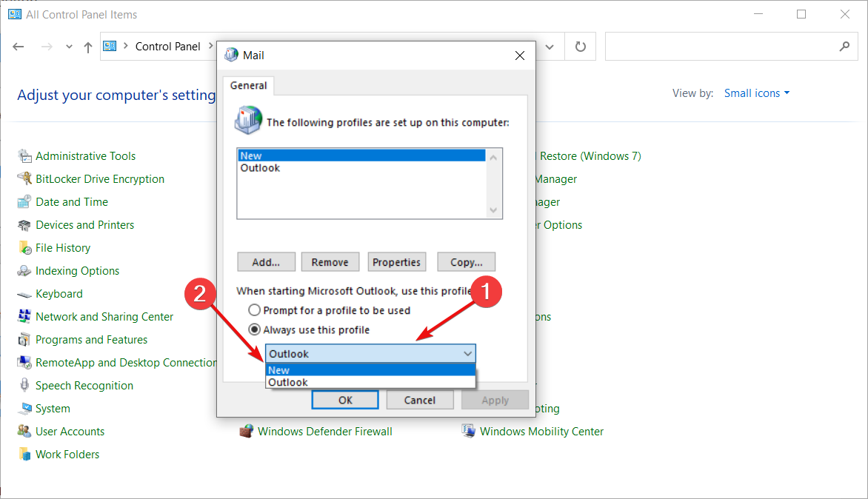Open the Administrative Tools link
This screenshot has width=868, height=499.
pos(86,156)
